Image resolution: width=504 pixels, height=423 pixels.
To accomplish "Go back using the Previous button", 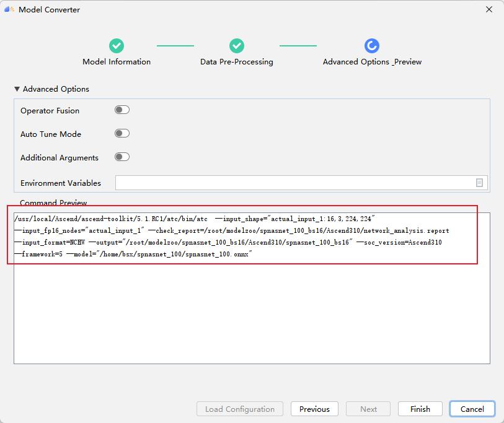I will click(314, 409).
